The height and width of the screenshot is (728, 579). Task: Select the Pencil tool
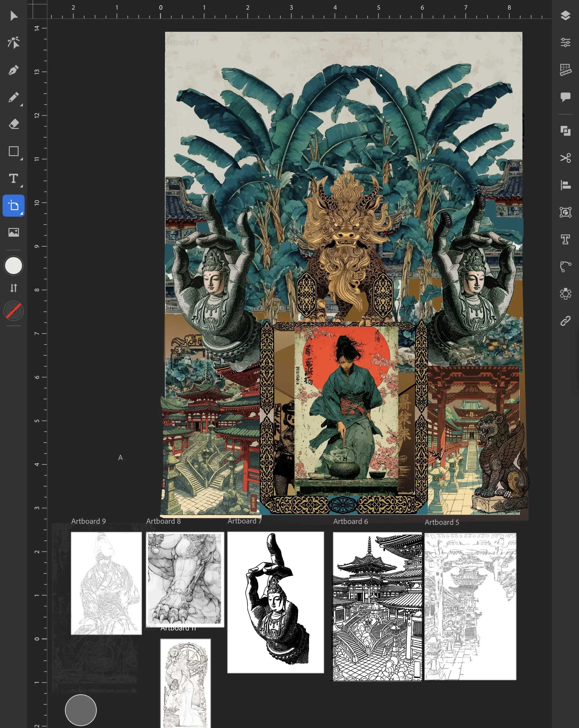coord(14,97)
